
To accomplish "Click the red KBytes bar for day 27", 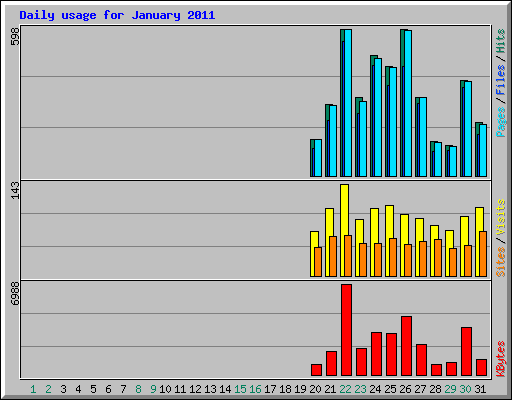I will click(x=421, y=360).
